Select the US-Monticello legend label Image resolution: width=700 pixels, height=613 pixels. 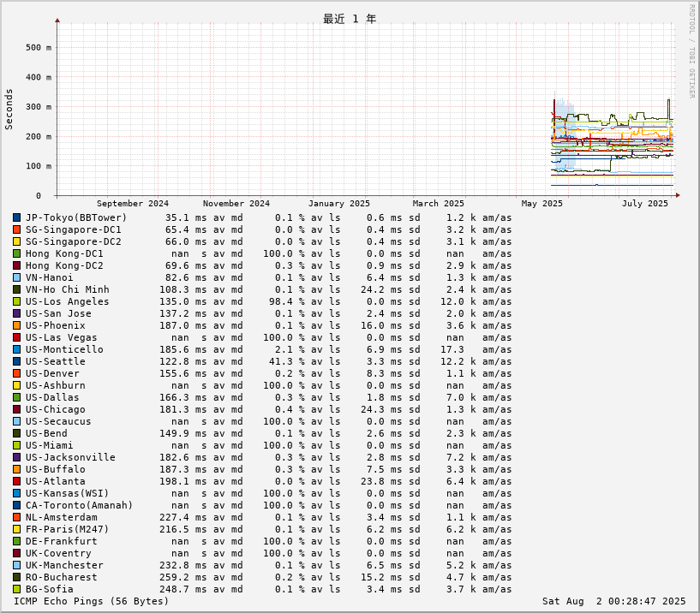coord(64,350)
